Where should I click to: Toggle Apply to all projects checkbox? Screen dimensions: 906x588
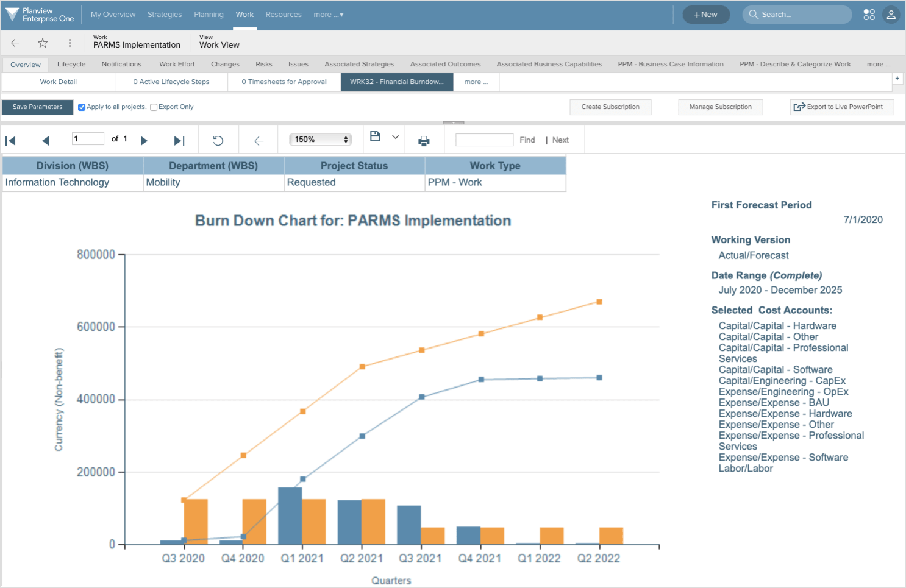[82, 107]
